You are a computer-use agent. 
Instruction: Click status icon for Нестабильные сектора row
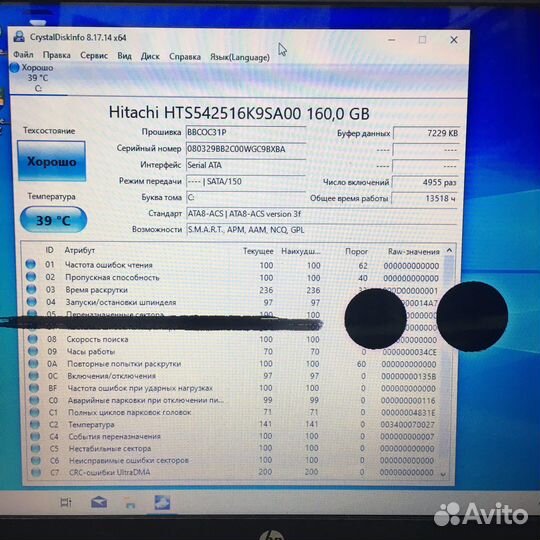tap(36, 448)
